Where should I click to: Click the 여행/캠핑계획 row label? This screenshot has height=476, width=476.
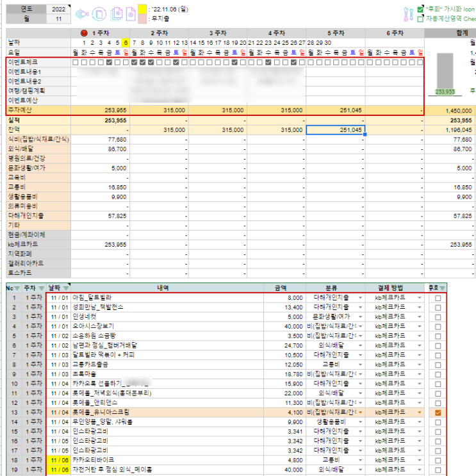[38, 91]
